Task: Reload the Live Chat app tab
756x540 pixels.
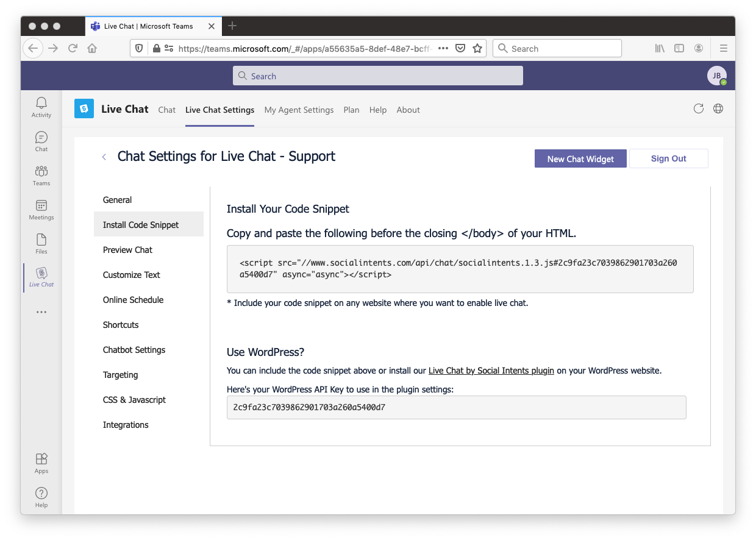Action: click(699, 108)
